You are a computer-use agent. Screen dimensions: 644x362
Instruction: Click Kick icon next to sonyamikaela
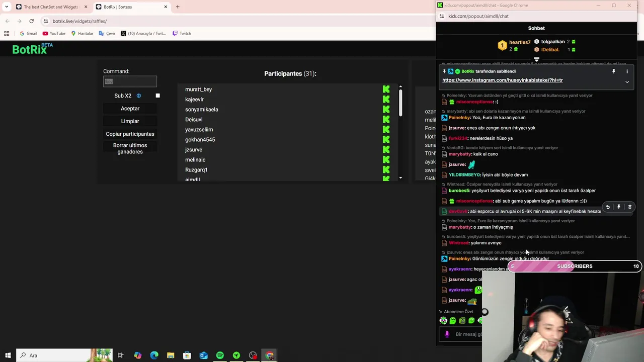[386, 110]
